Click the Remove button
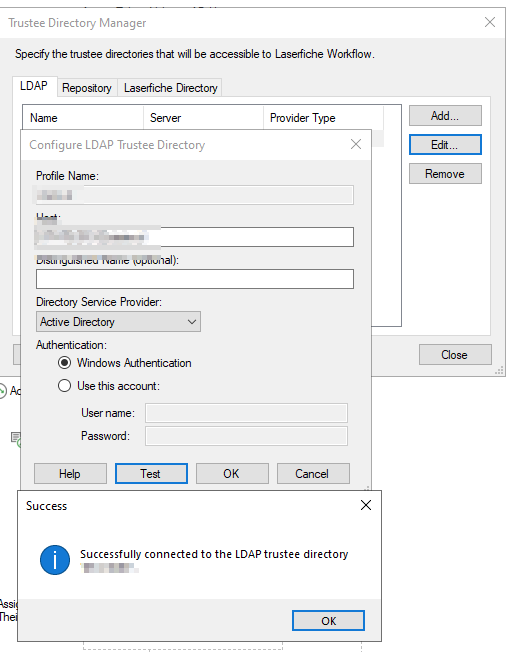Screen dimensions: 518x652 [x=445, y=174]
